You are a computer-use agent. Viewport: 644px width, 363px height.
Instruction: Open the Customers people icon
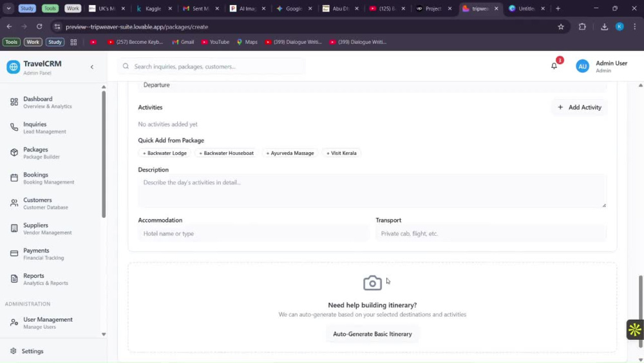pyautogui.click(x=14, y=203)
